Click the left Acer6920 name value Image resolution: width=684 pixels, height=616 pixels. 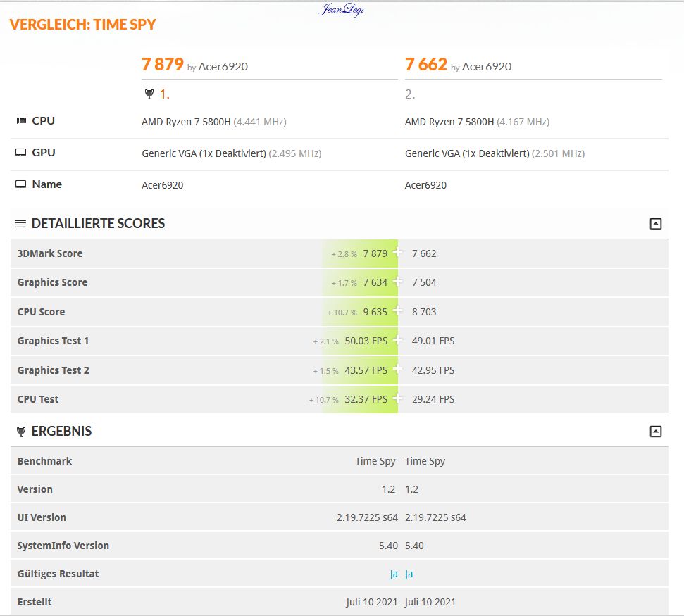click(162, 185)
